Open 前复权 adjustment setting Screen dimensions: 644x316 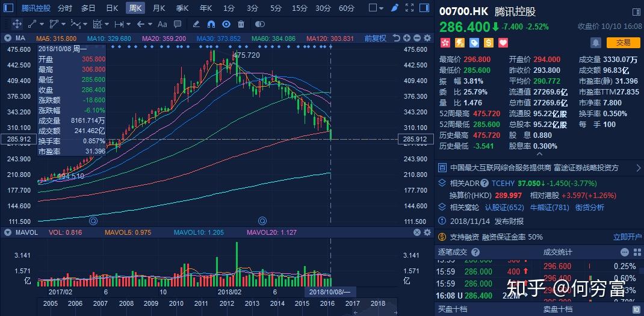[x=376, y=38]
